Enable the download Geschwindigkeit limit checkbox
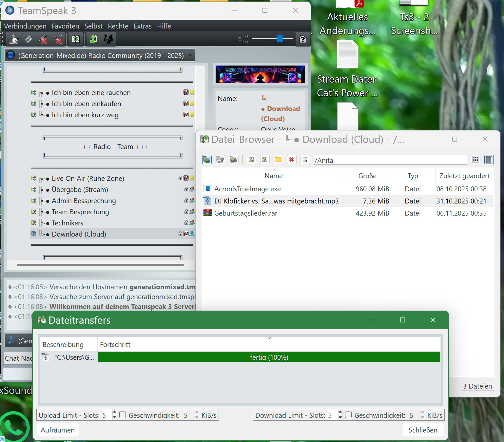504x442 pixels. (349, 415)
